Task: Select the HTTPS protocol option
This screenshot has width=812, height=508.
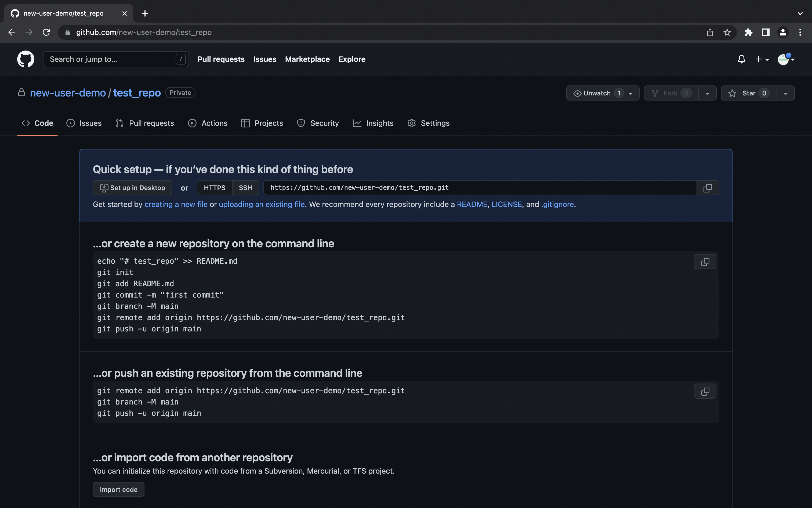Action: pyautogui.click(x=214, y=188)
